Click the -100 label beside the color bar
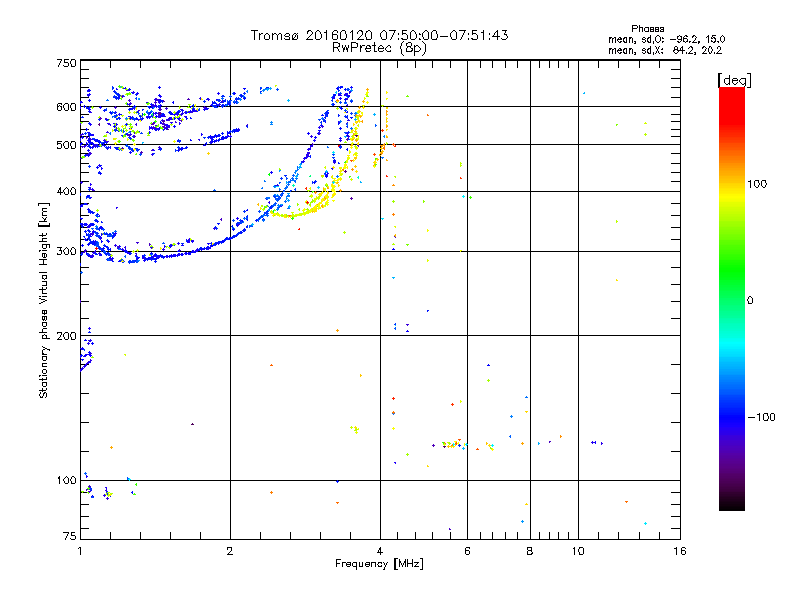The height and width of the screenshot is (600, 800). (761, 417)
